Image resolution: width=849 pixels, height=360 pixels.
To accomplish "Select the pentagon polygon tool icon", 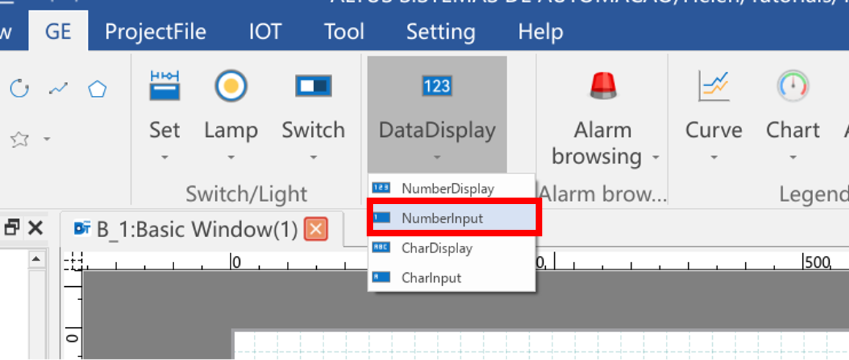I will [x=97, y=88].
